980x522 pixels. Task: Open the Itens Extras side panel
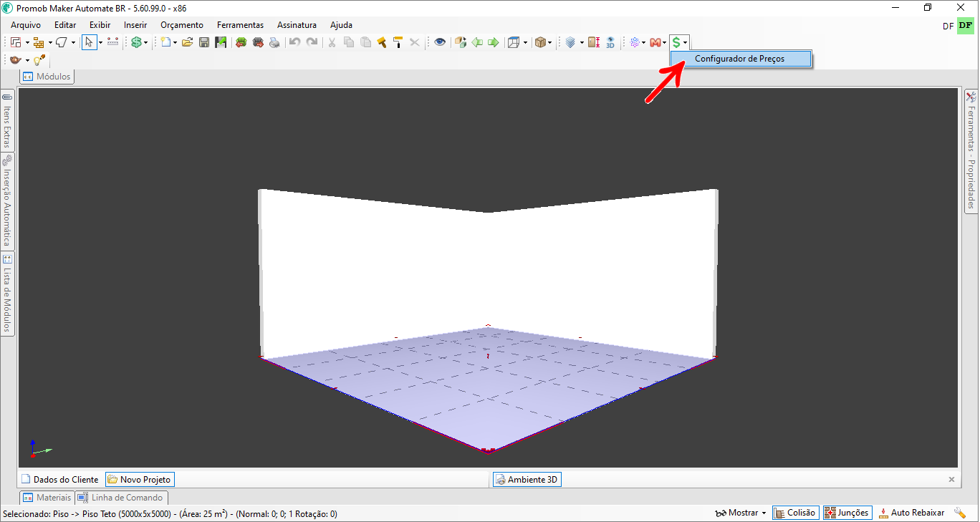tap(7, 120)
